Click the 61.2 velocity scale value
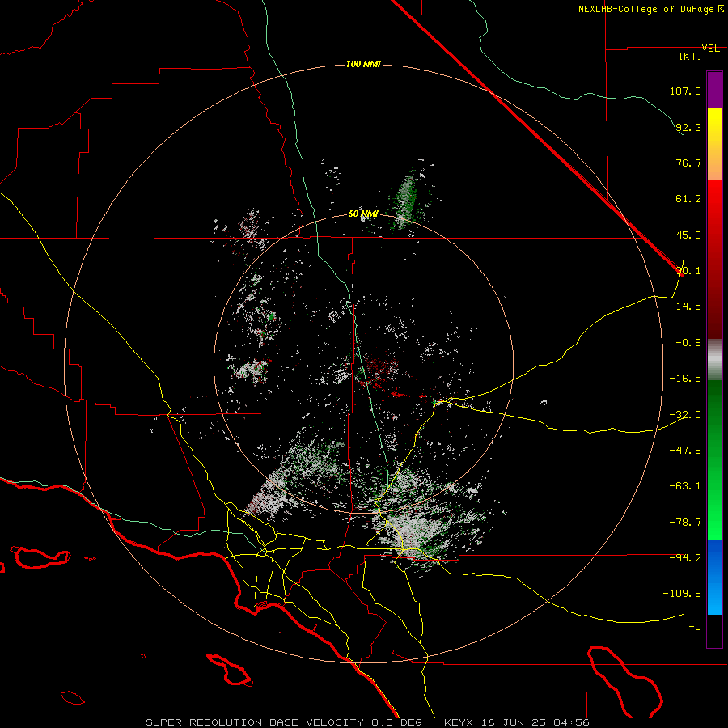This screenshot has height=728, width=728. (688, 199)
